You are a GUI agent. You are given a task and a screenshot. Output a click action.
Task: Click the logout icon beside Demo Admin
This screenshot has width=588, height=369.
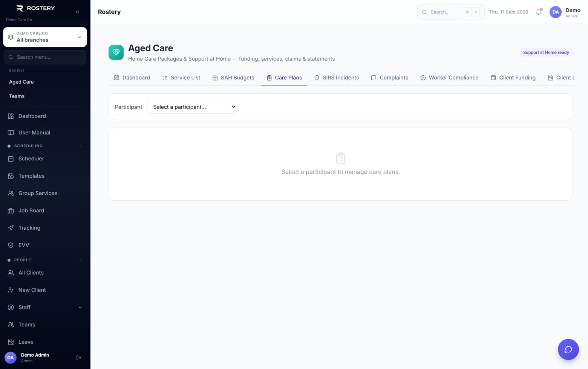pos(79,358)
